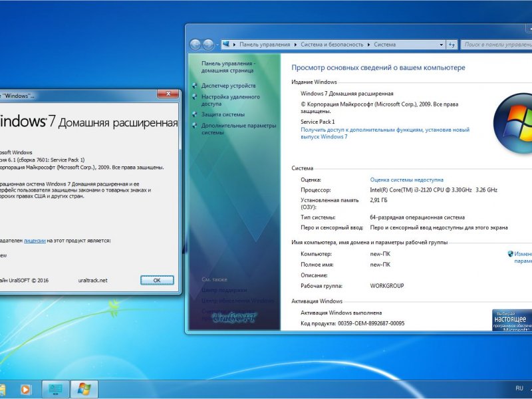532x399 pixels.
Task: Click the version line with сборка 7601
Action: pos(41,160)
